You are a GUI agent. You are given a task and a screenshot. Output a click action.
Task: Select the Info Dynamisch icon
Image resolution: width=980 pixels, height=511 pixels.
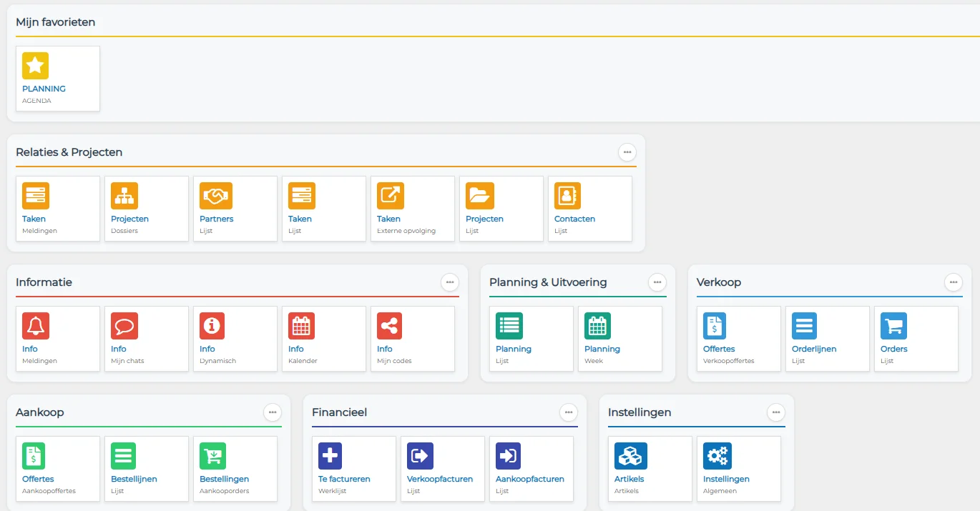click(212, 326)
